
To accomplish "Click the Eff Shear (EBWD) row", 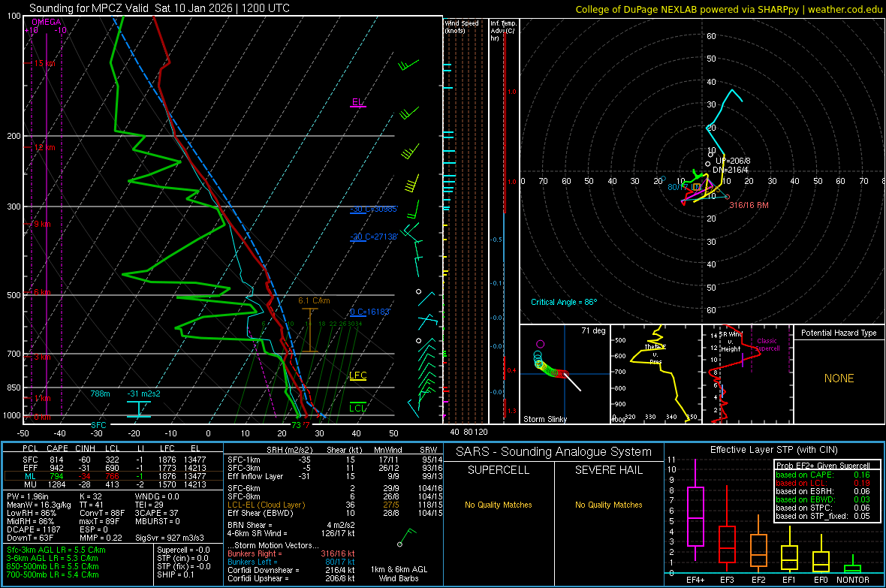I will tap(336, 514).
